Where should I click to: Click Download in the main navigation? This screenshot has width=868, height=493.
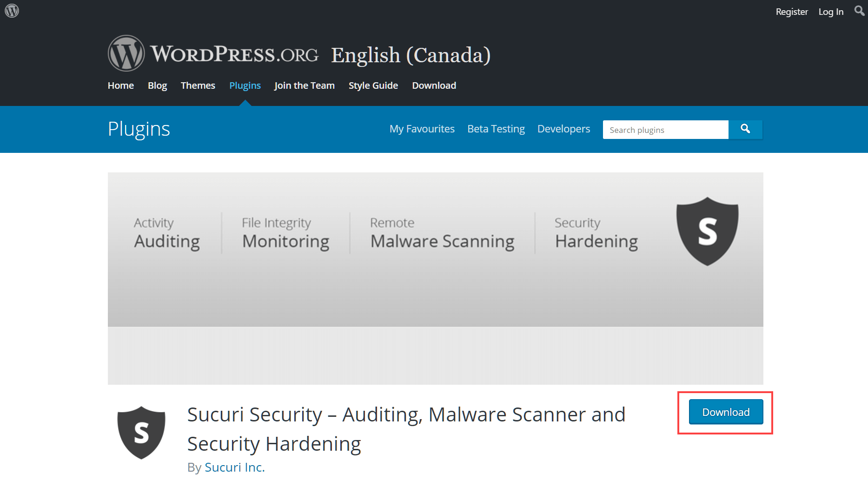pyautogui.click(x=434, y=85)
